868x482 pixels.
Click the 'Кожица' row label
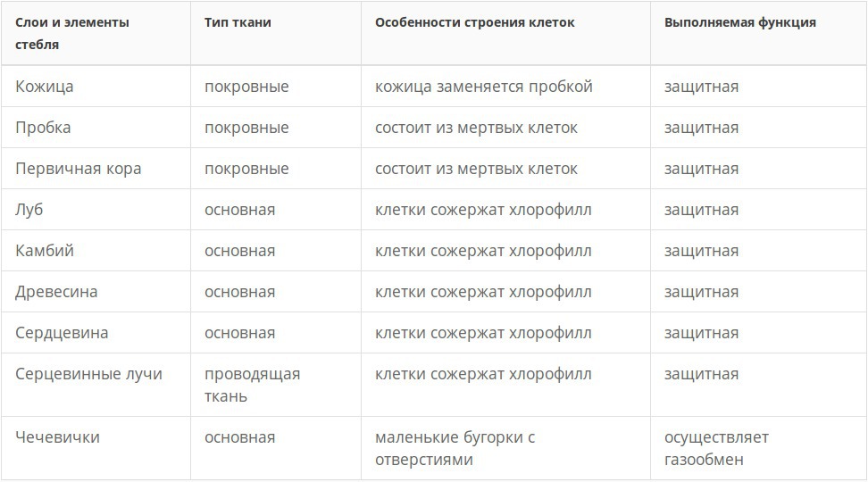pos(45,87)
